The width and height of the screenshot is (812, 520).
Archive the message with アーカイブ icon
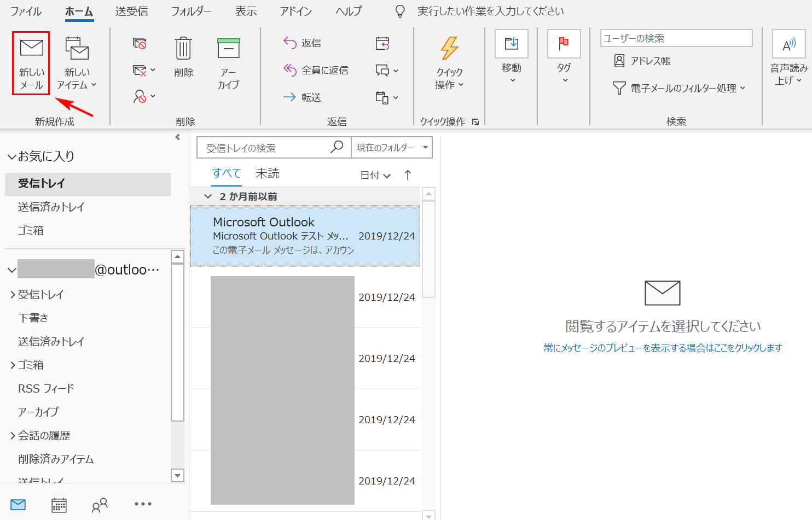228,49
